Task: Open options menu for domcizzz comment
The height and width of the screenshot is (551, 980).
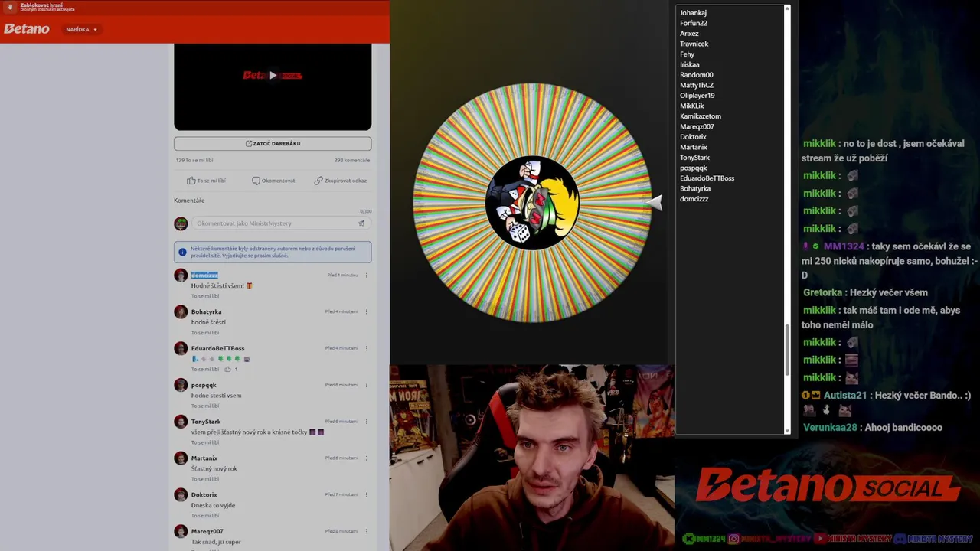Action: point(366,275)
